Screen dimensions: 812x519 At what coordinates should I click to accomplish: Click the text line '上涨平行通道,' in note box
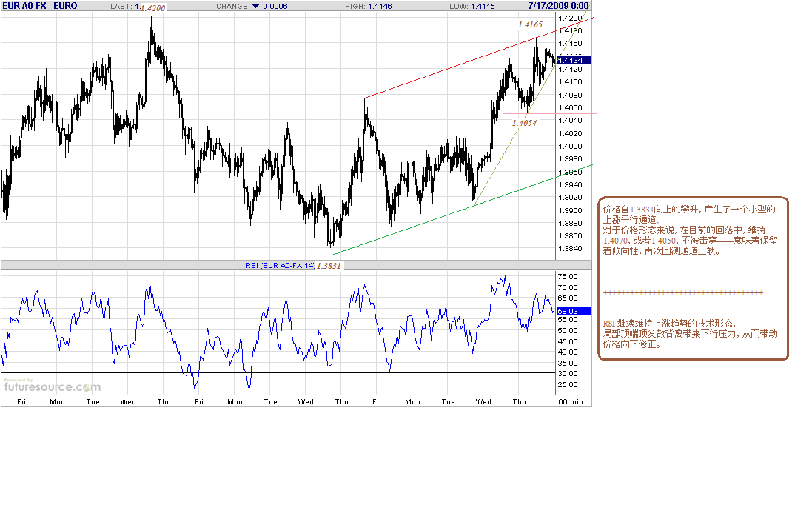631,220
